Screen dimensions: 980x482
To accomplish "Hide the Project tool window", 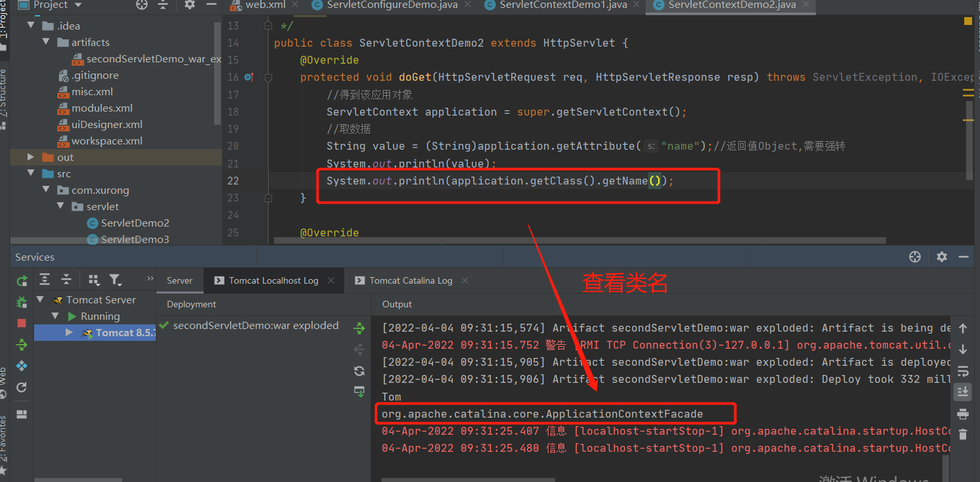I will (212, 5).
